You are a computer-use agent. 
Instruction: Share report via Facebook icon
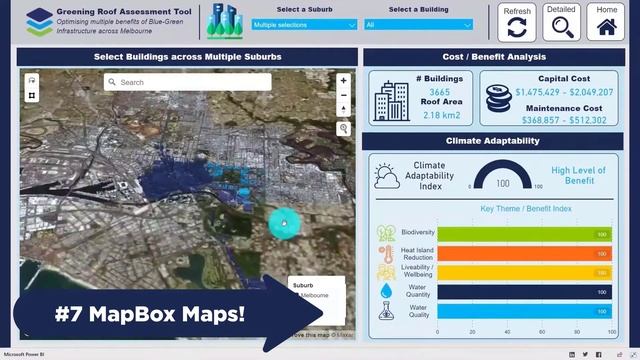(598, 355)
